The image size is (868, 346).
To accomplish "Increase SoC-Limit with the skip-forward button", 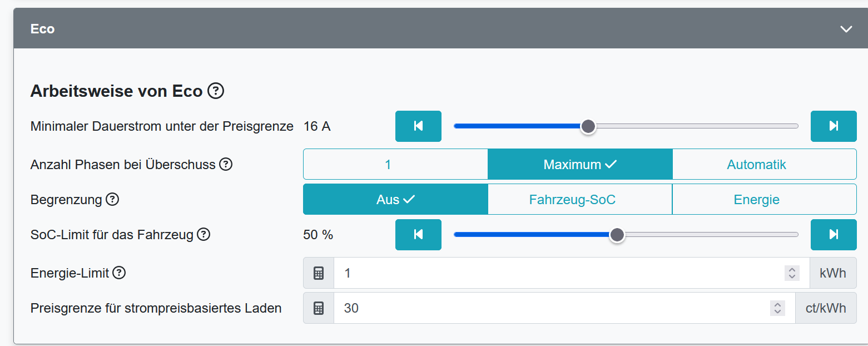I will click(833, 235).
